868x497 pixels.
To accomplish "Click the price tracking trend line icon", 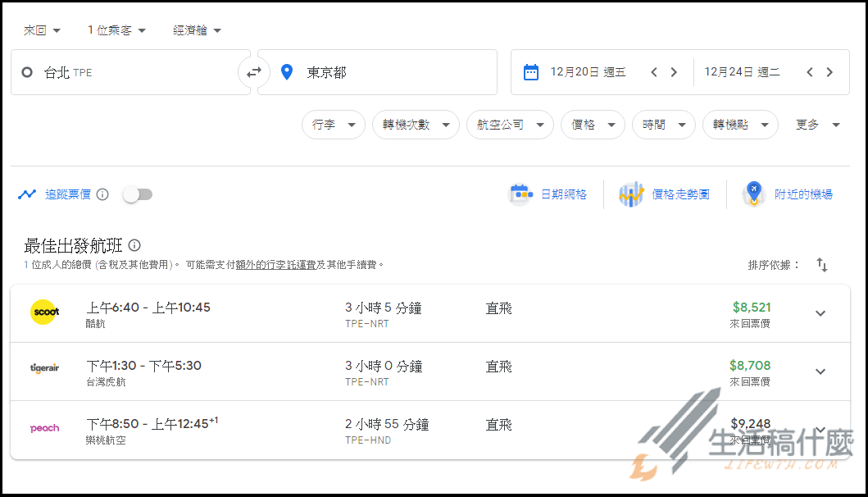I will (x=26, y=194).
